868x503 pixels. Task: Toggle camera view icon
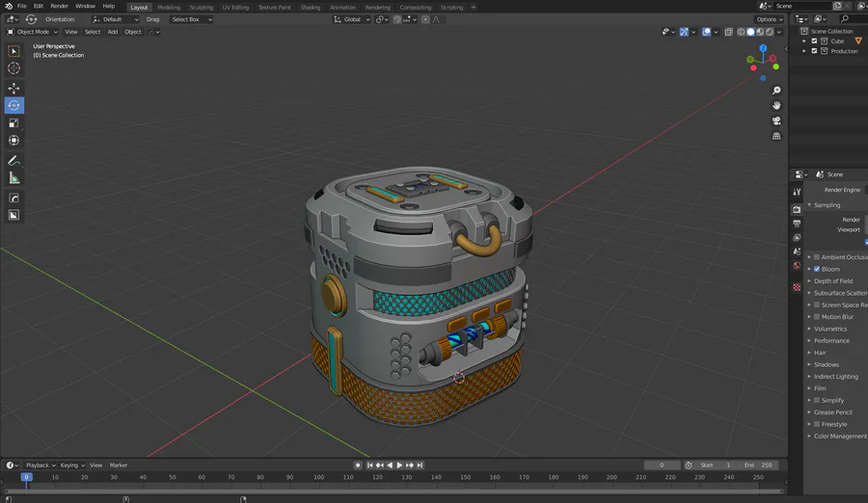pos(776,120)
